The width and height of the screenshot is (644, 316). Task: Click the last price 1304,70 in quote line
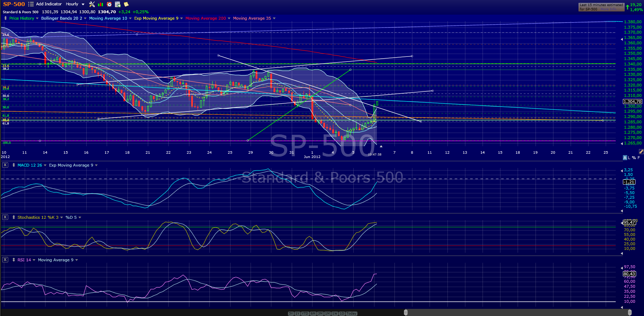pyautogui.click(x=107, y=12)
